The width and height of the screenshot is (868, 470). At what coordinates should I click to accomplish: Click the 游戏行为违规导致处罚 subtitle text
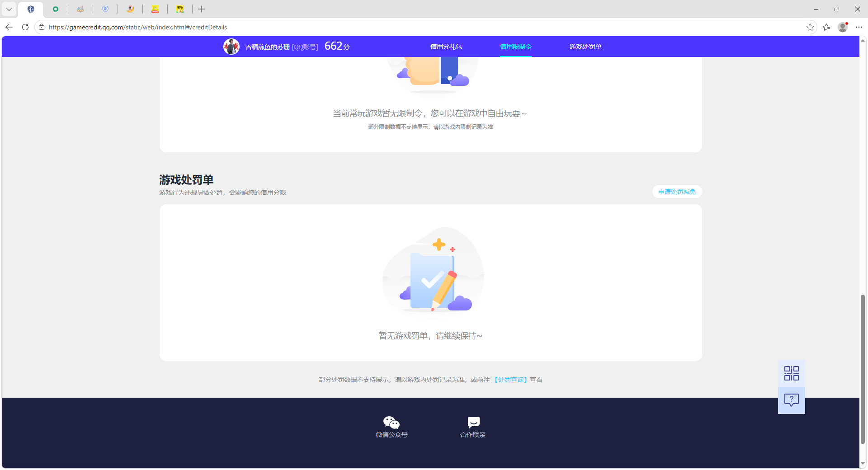coord(222,193)
